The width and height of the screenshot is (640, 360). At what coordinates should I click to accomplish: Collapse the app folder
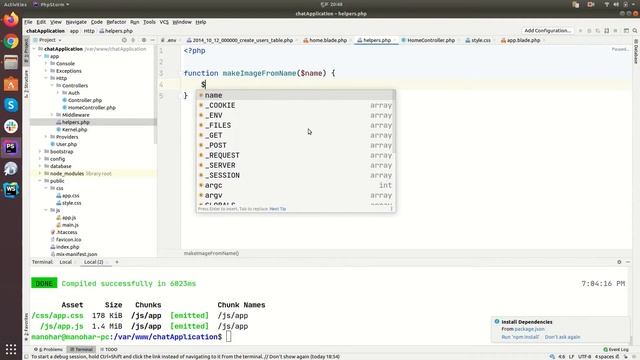(40, 56)
